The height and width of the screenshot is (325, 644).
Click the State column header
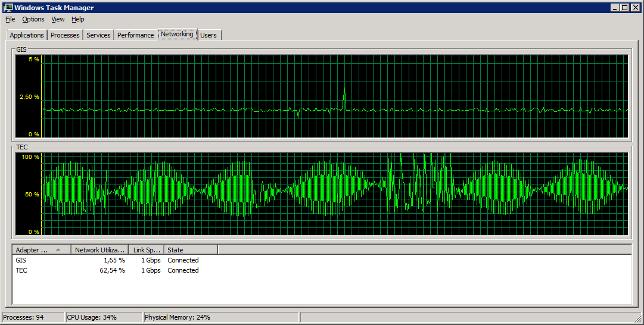click(x=191, y=250)
